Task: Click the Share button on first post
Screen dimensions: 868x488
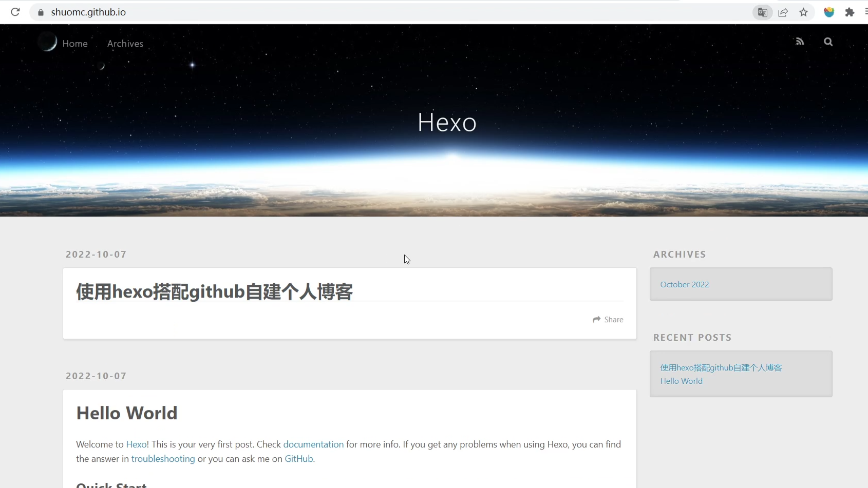Action: [x=608, y=320]
